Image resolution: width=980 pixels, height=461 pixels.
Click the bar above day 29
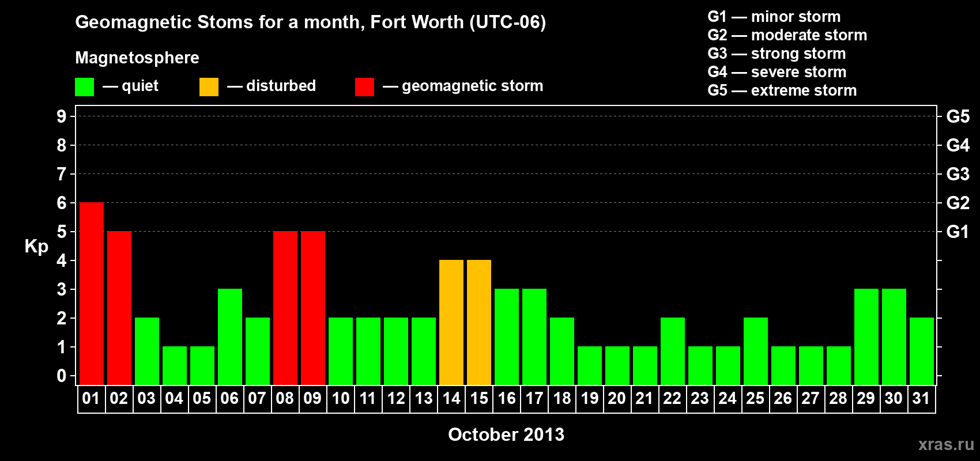point(866,337)
